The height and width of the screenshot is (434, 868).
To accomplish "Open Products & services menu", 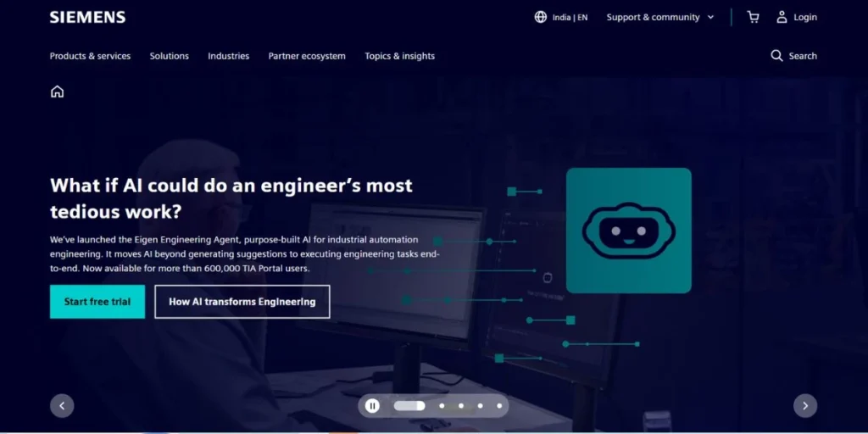I will coord(90,56).
